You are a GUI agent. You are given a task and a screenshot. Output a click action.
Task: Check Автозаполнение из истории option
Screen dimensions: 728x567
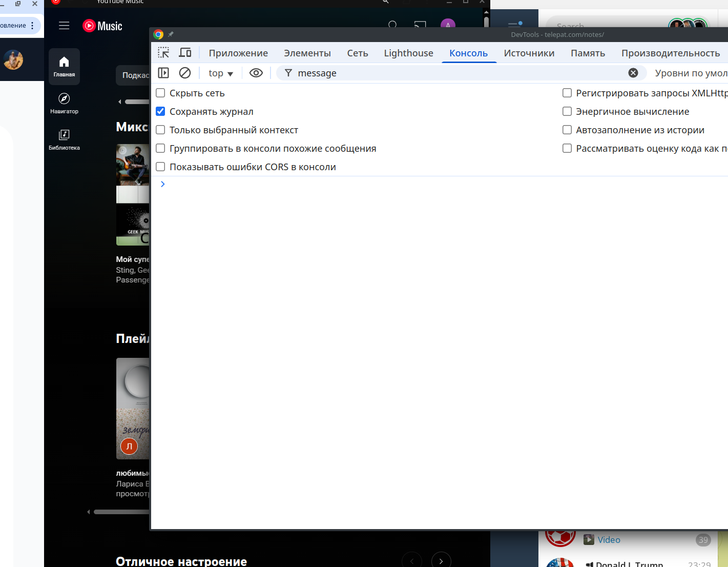coord(567,130)
